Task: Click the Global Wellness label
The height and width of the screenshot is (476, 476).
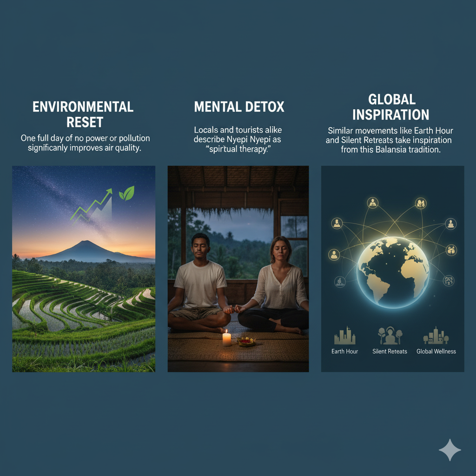Action: pyautogui.click(x=436, y=351)
